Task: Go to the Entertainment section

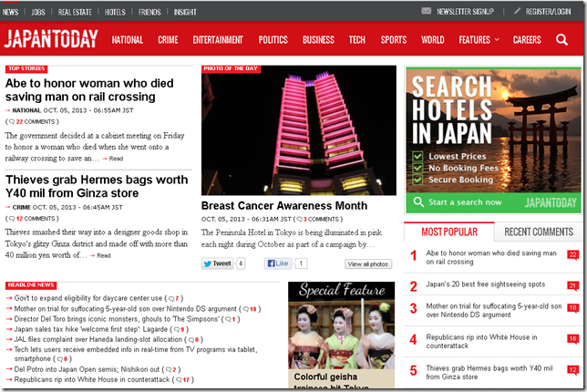Action: [x=218, y=40]
